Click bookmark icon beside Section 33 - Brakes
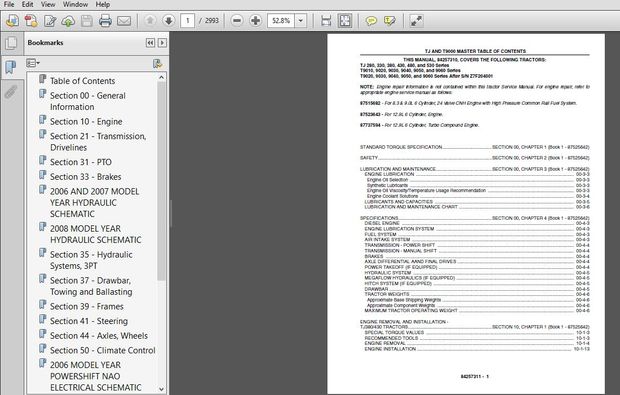 [42, 175]
